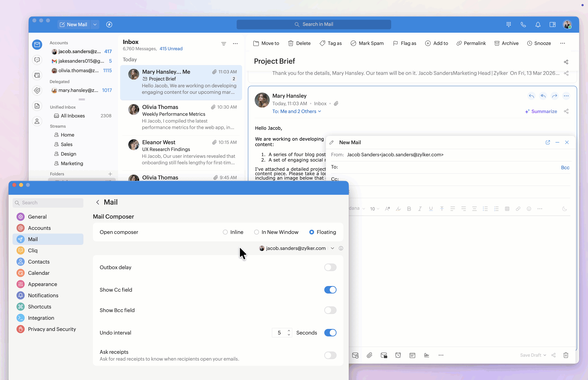
Task: Select Notifications in settings sidebar
Action: 43,295
